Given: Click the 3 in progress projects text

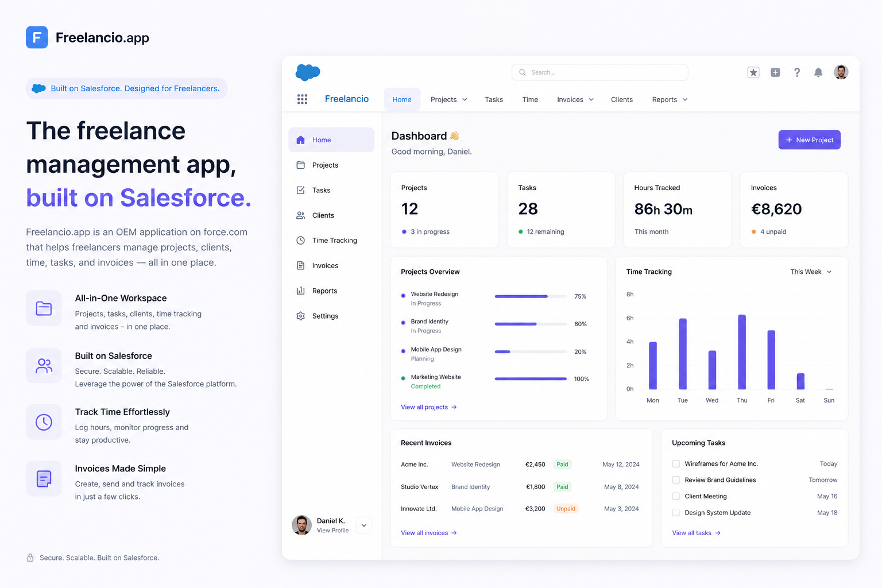Looking at the screenshot, I should [430, 232].
